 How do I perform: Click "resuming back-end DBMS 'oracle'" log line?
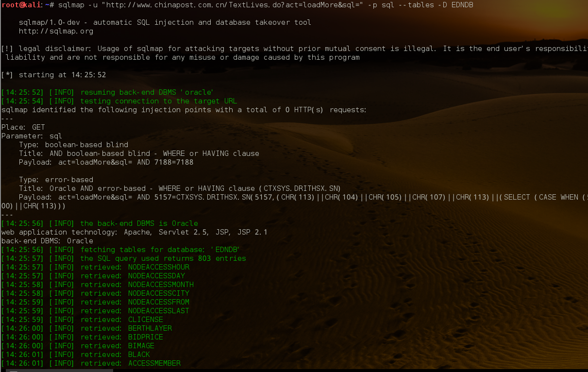tap(107, 92)
